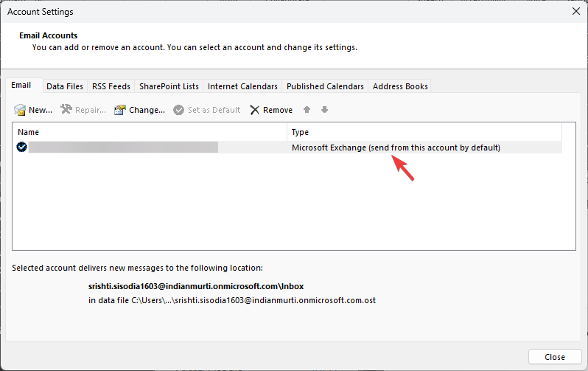The width and height of the screenshot is (588, 371).
Task: Move account down with the down arrow
Action: point(325,110)
